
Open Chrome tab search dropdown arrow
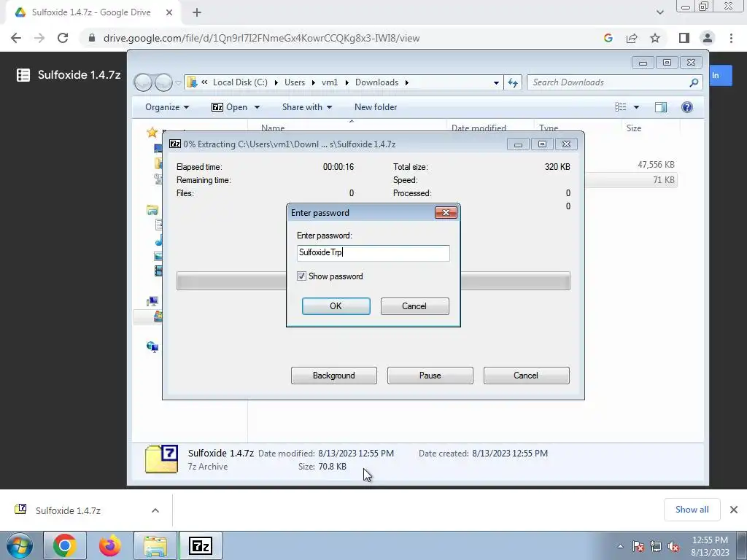(659, 12)
